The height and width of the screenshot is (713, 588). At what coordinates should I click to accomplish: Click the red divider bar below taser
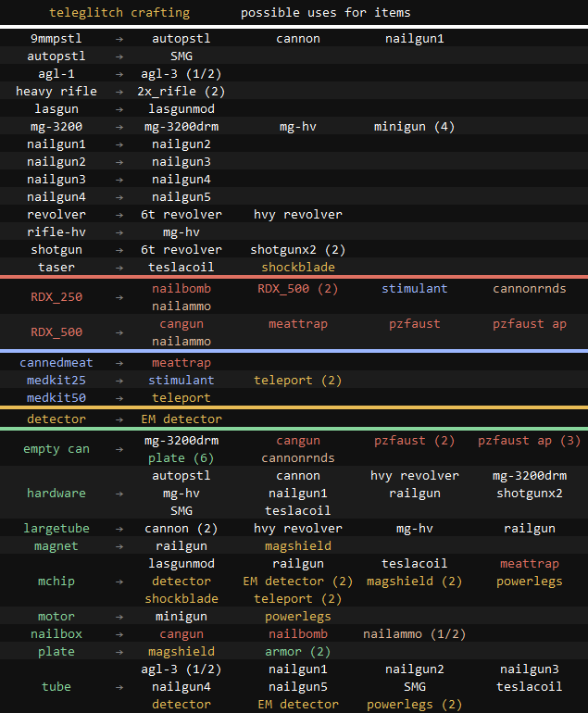(x=294, y=276)
